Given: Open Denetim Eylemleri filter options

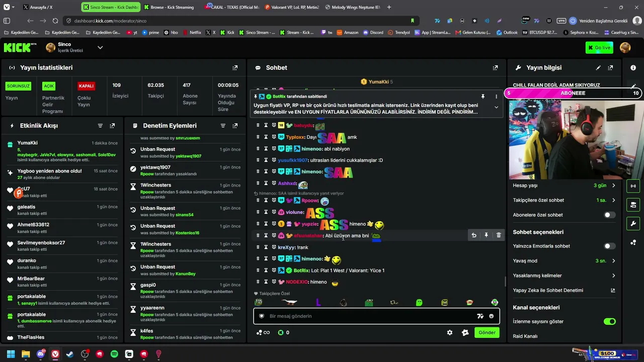Looking at the screenshot, I should pyautogui.click(x=223, y=126).
